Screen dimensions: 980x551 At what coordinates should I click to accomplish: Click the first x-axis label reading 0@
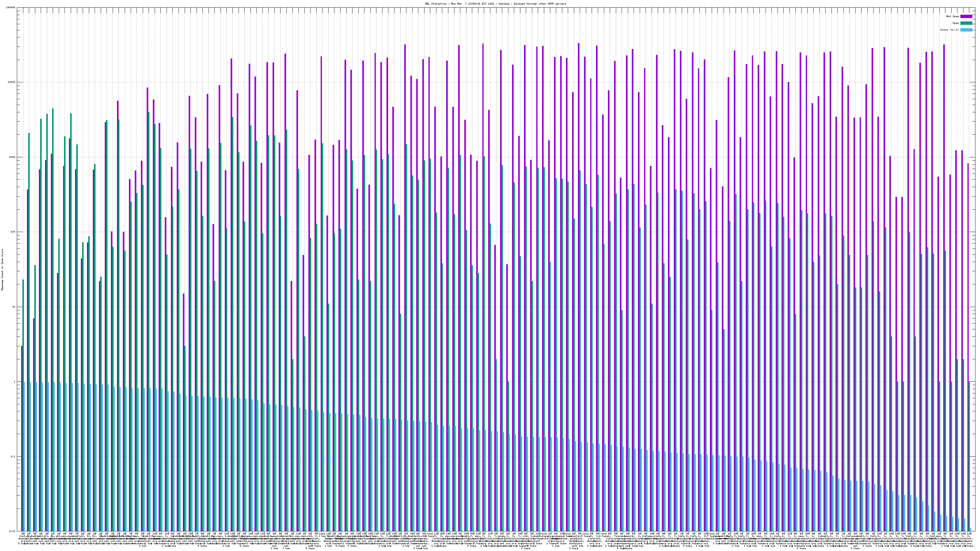pyautogui.click(x=23, y=534)
